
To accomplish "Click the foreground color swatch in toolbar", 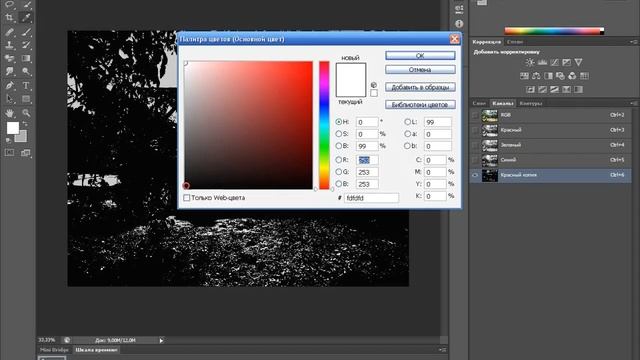I will pos(13,128).
